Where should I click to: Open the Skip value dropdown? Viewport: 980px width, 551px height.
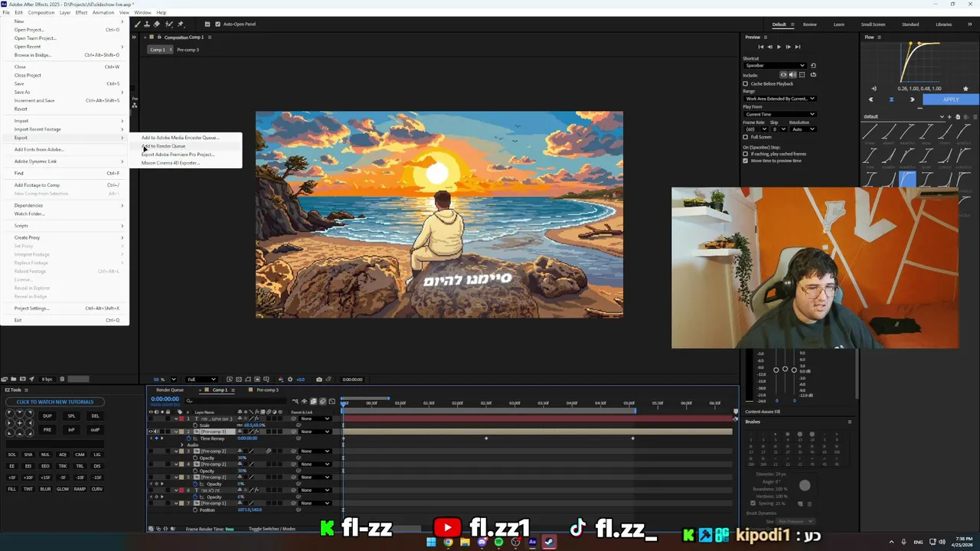(x=779, y=129)
